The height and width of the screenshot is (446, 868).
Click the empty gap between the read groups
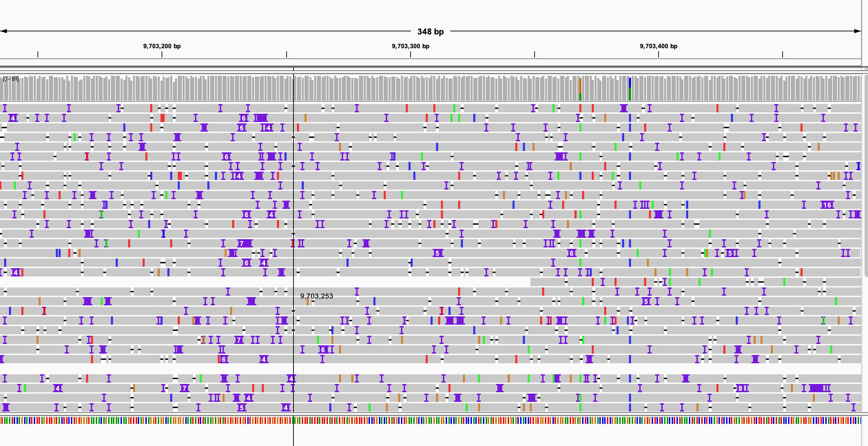pyautogui.click(x=431, y=369)
